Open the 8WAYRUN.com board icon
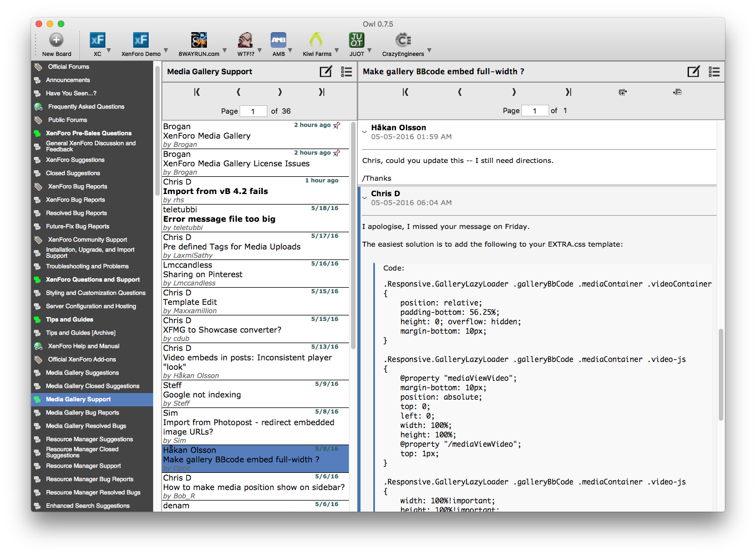 point(199,40)
